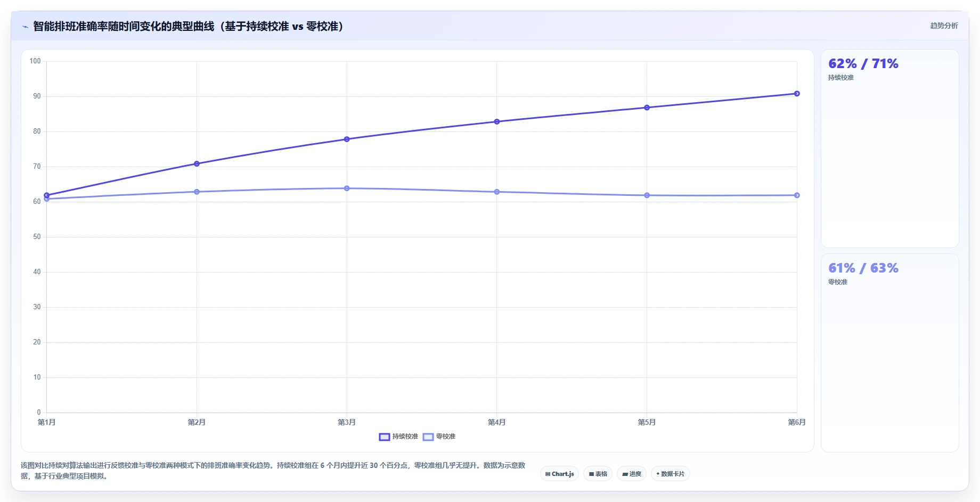The height and width of the screenshot is (502, 980).
Task: Click the 表格 tag icon
Action: 591,474
